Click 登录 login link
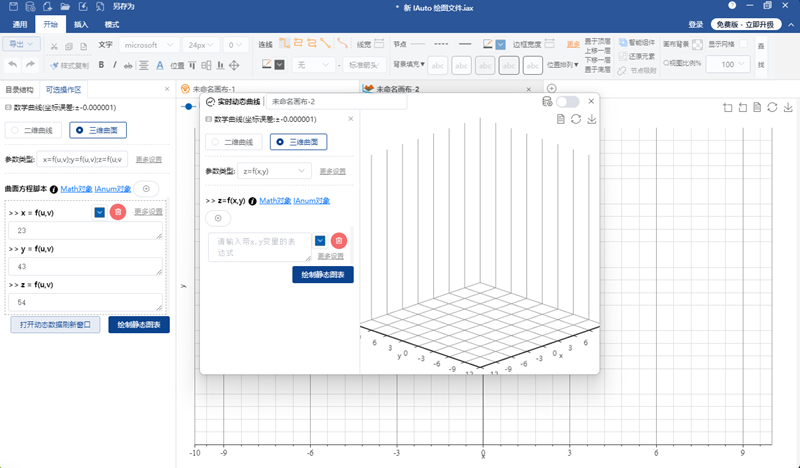This screenshot has height=468, width=800. click(x=695, y=24)
